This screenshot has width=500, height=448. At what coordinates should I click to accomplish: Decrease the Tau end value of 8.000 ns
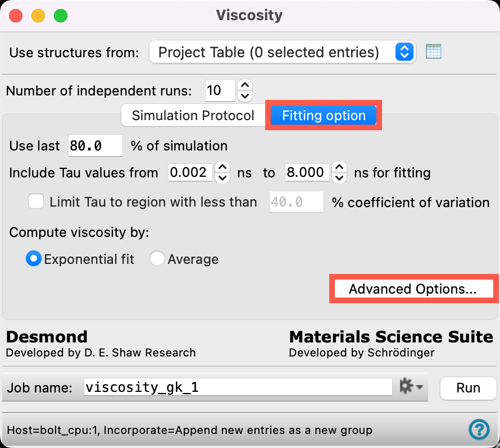(x=339, y=177)
